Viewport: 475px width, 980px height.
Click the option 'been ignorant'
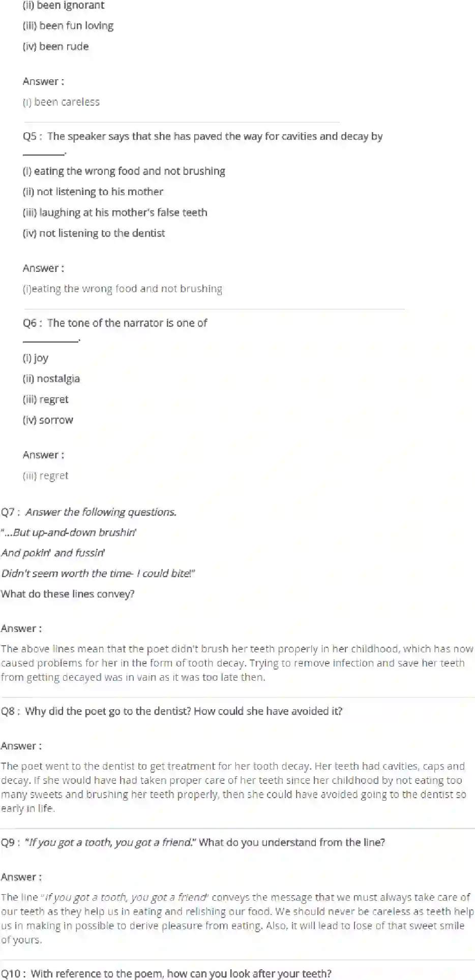[x=63, y=6]
